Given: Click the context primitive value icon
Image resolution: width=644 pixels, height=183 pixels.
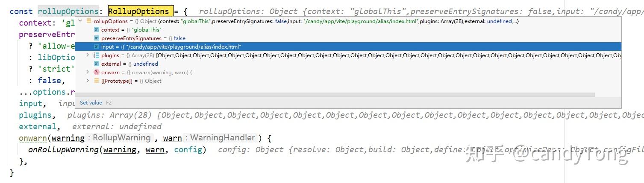Looking at the screenshot, I should coord(97,29).
